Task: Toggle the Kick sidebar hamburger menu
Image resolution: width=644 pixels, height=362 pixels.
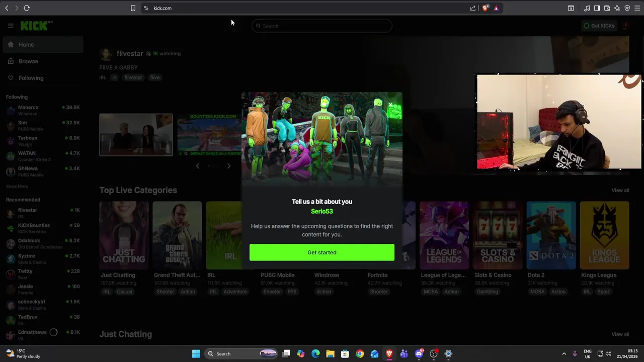Action: coord(11,26)
